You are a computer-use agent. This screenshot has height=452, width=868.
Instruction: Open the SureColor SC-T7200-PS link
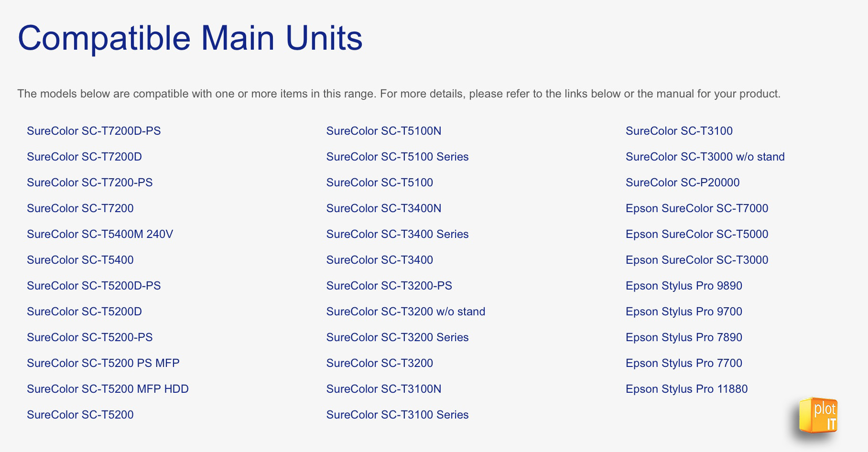[x=90, y=183]
